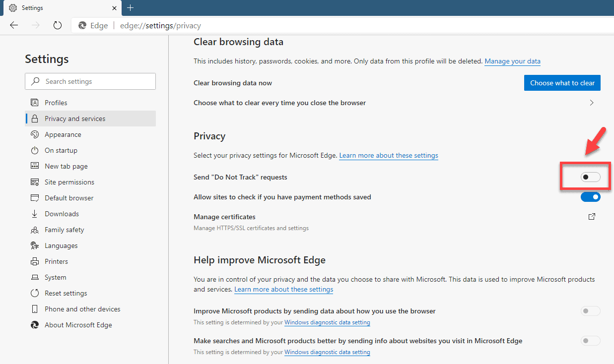The image size is (614, 364).
Task: Click the Printers icon
Action: click(35, 261)
